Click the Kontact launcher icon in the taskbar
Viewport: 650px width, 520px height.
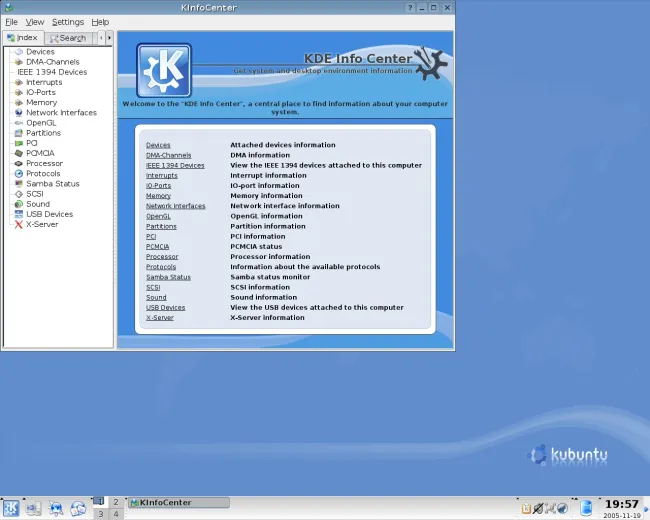tap(78, 508)
